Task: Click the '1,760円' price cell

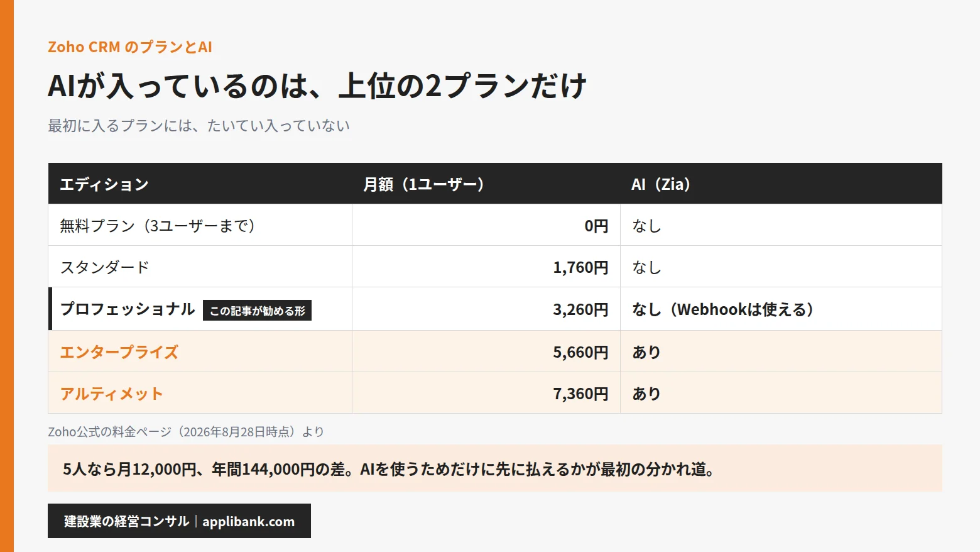Action: pos(486,267)
